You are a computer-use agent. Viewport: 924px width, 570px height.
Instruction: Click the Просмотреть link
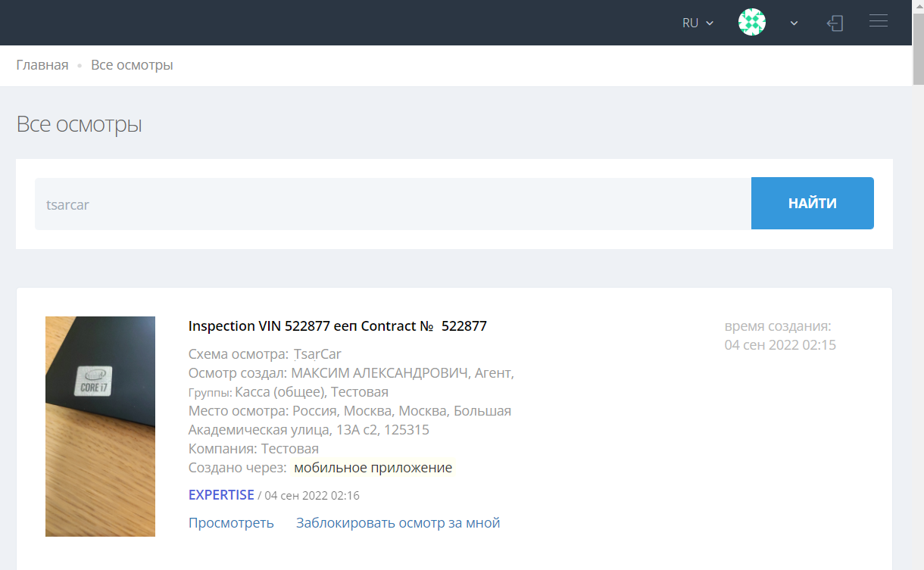click(x=231, y=523)
